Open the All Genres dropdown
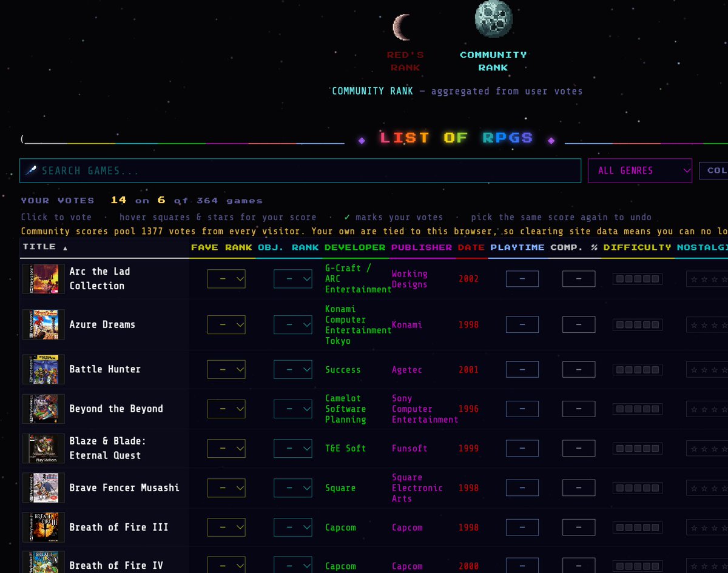The image size is (728, 573). [640, 170]
